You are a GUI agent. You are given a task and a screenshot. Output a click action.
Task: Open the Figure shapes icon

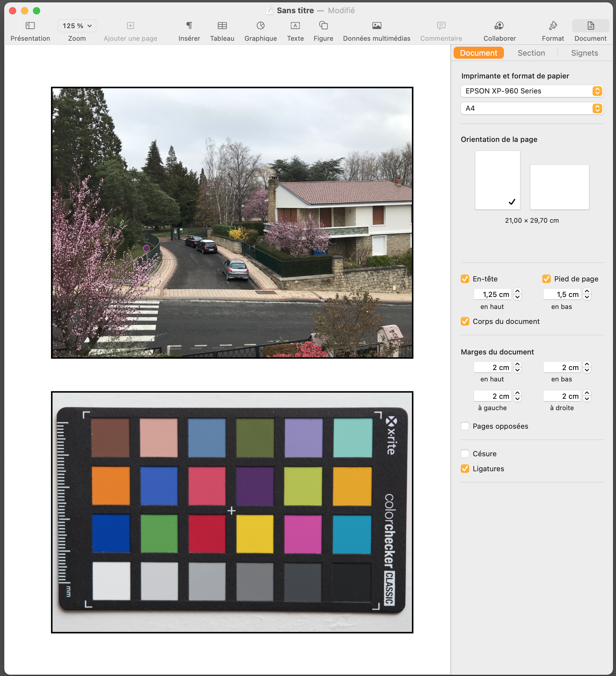(323, 25)
